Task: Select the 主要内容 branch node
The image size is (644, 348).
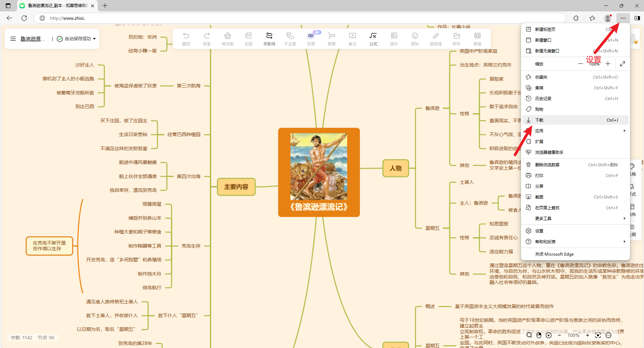Action: 236,187
